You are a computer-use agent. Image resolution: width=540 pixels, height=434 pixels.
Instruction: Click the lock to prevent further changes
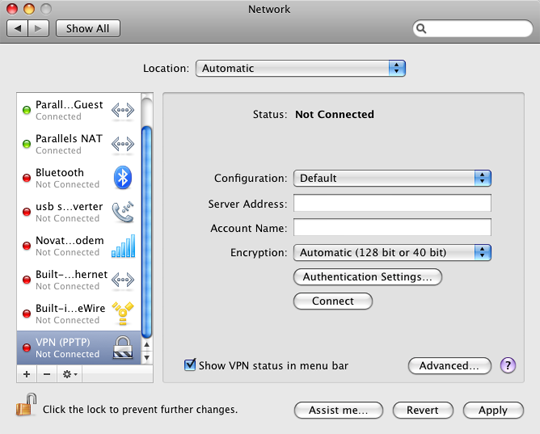27,405
